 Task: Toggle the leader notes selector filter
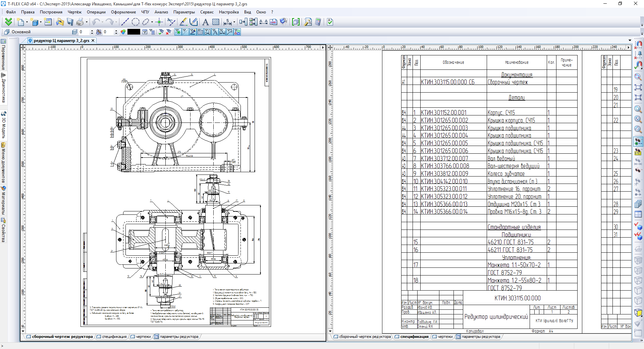click(x=230, y=32)
